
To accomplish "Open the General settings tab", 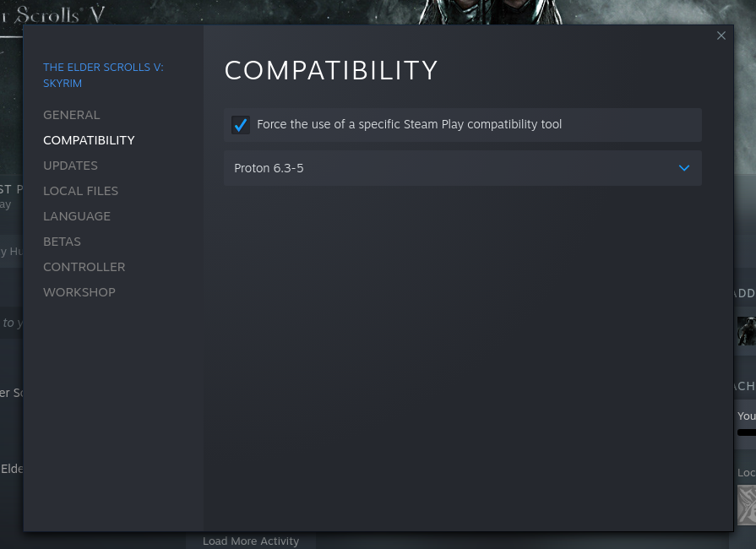I will 71,115.
